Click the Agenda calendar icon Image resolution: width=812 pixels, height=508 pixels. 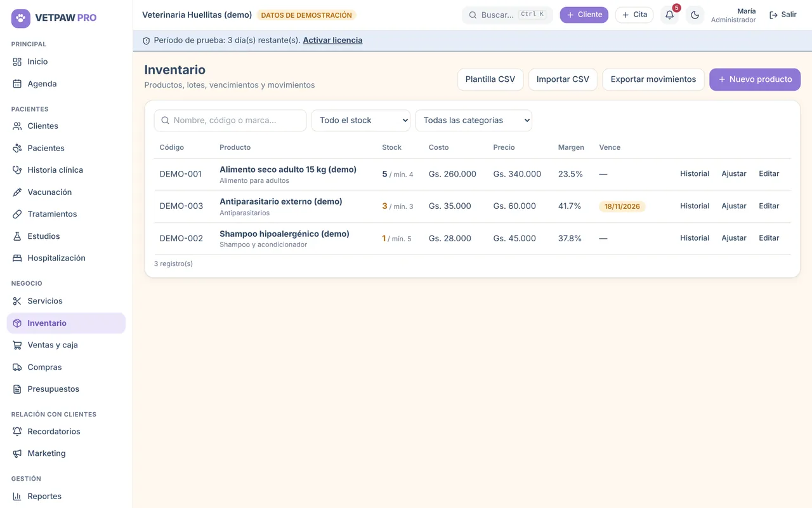[x=17, y=84]
